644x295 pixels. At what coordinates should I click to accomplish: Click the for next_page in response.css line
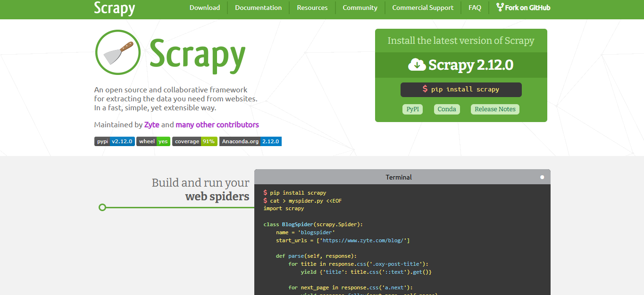[x=351, y=287]
